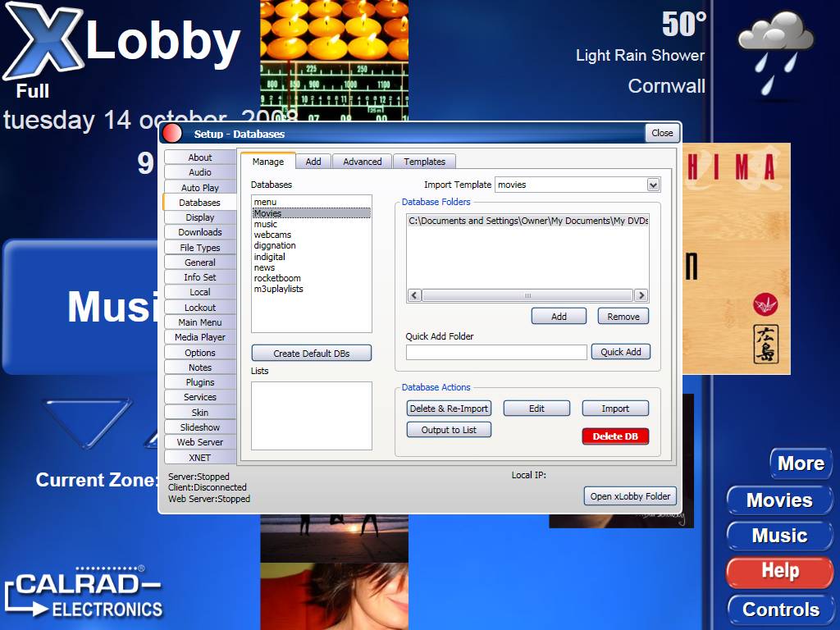Viewport: 840px width, 630px height.
Task: Open Media Player settings
Action: tap(200, 337)
